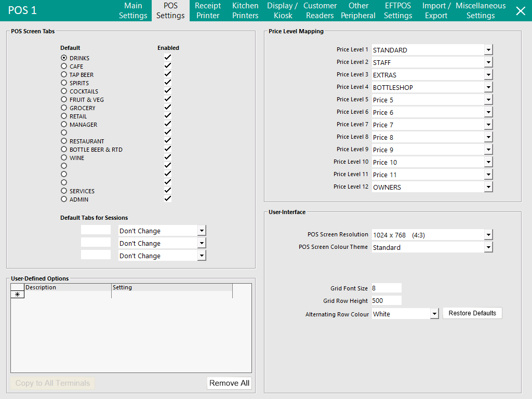Uncheck the Enabled checkbox for CAFE

[x=167, y=66]
